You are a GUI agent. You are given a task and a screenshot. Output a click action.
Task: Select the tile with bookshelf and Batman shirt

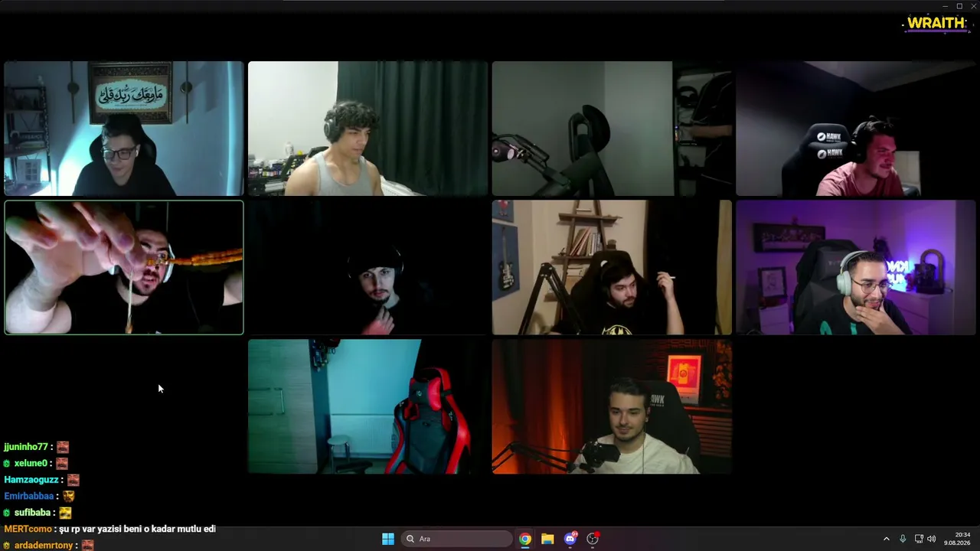[x=612, y=267]
